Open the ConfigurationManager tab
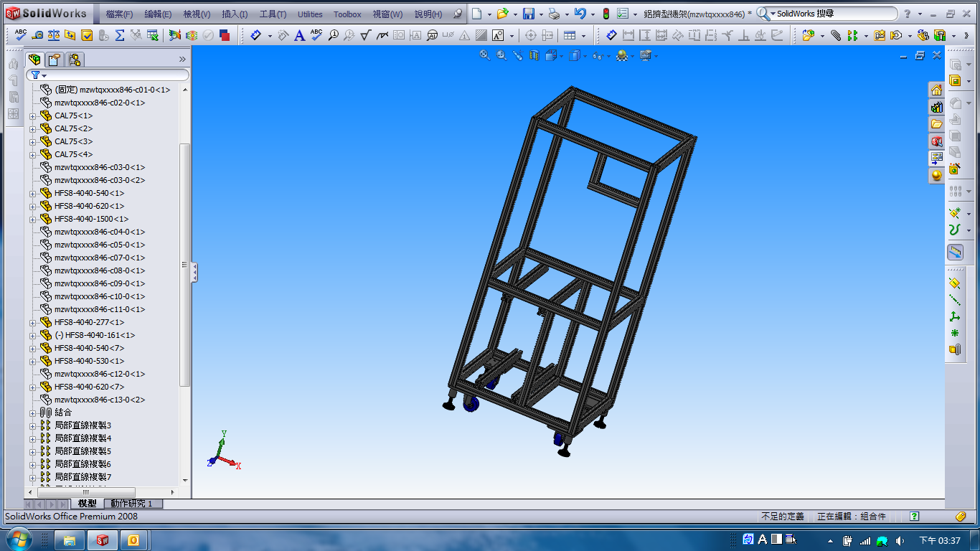Screen dimensions: 980x551 [75, 60]
